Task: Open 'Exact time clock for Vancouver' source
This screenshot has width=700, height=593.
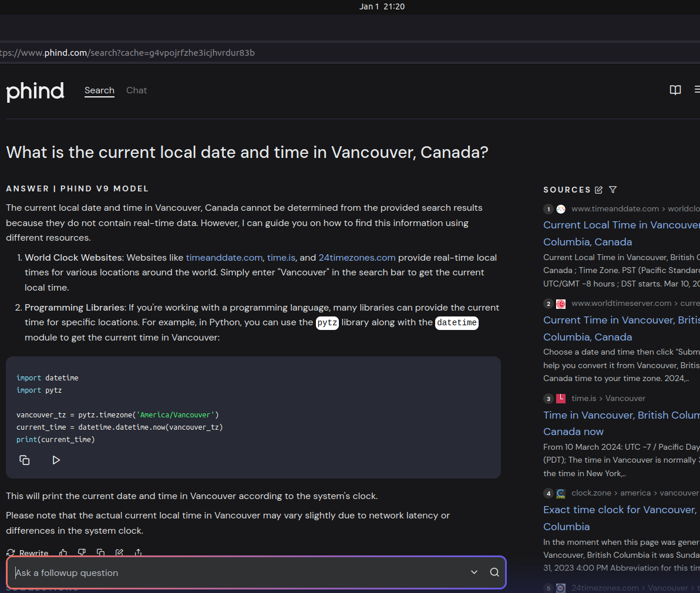Action: point(621,518)
